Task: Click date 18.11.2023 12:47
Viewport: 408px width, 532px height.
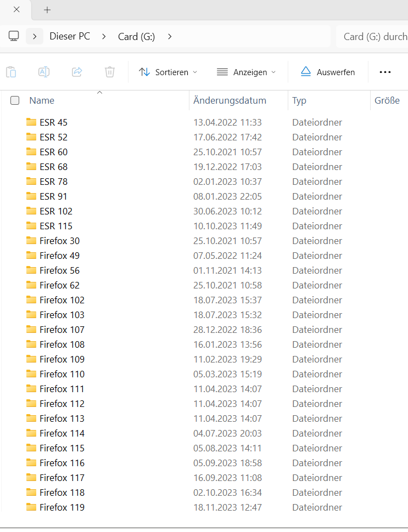Action: point(227,507)
